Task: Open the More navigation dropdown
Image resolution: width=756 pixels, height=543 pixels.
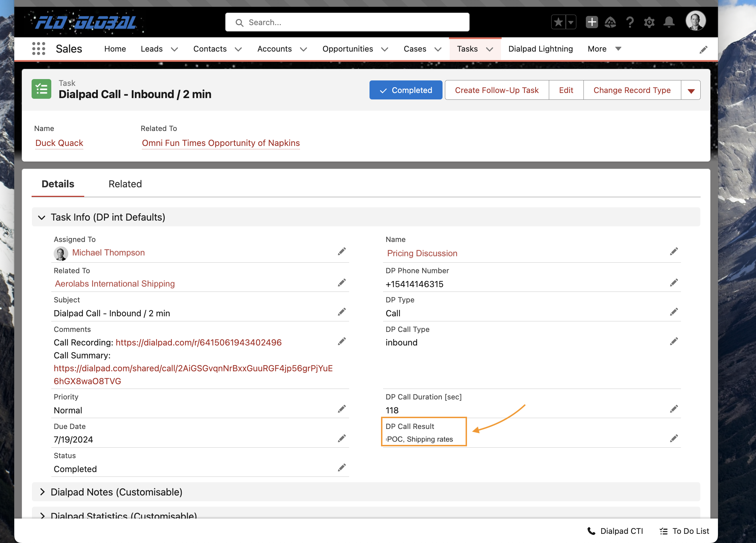Action: pos(605,49)
